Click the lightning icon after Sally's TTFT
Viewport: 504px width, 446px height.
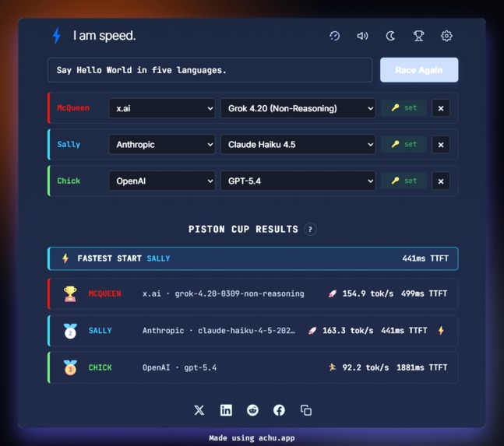click(441, 330)
